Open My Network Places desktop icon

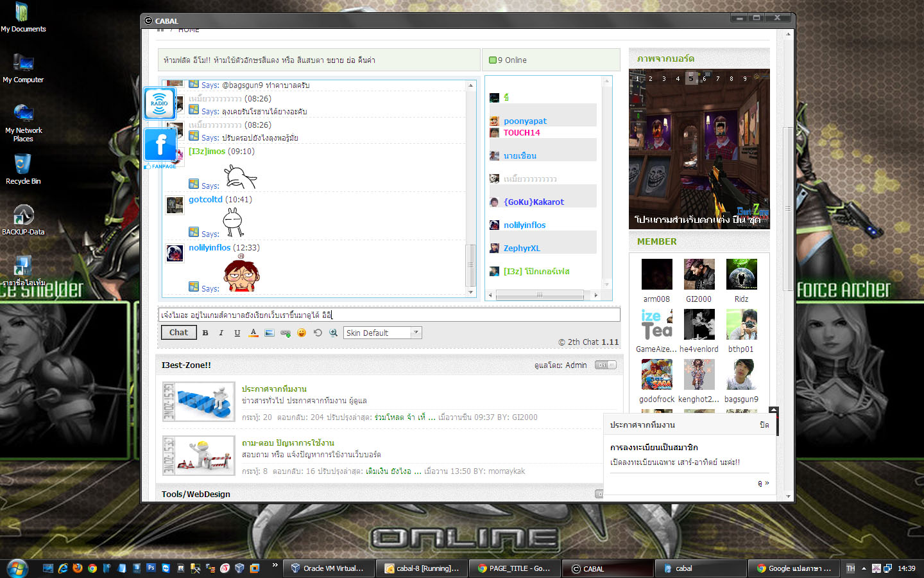[x=23, y=123]
